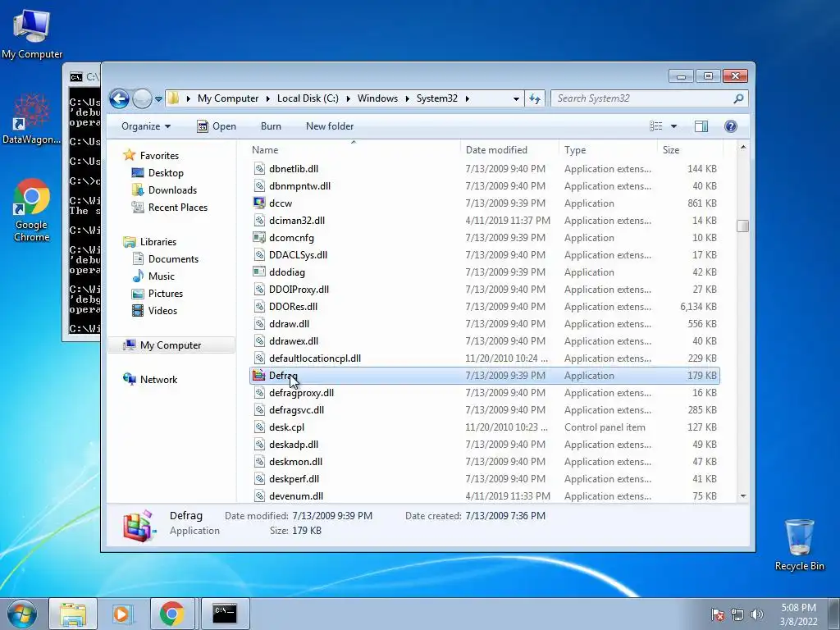
Task: Click the Open toolbar button
Action: 217,126
